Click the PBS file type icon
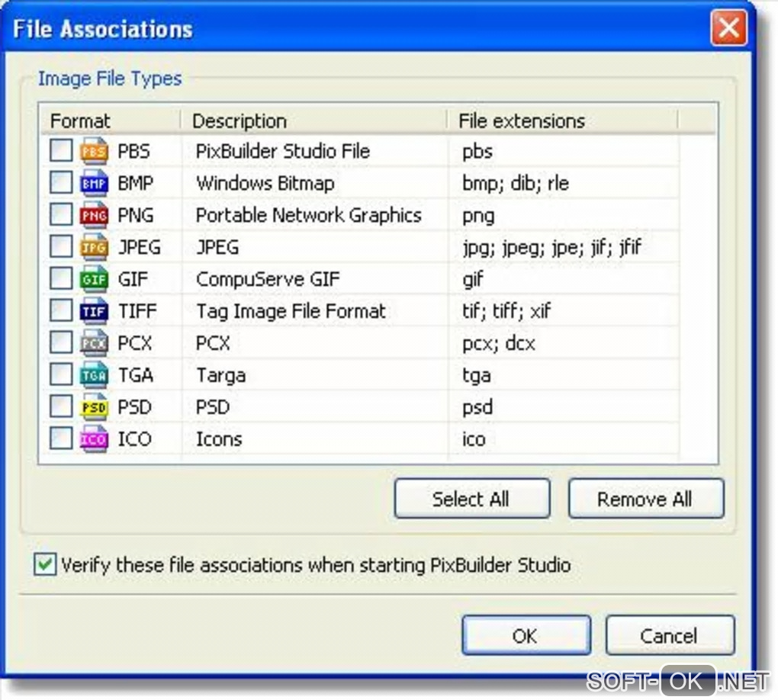Viewport: 778px width, 700px height. pos(94,151)
